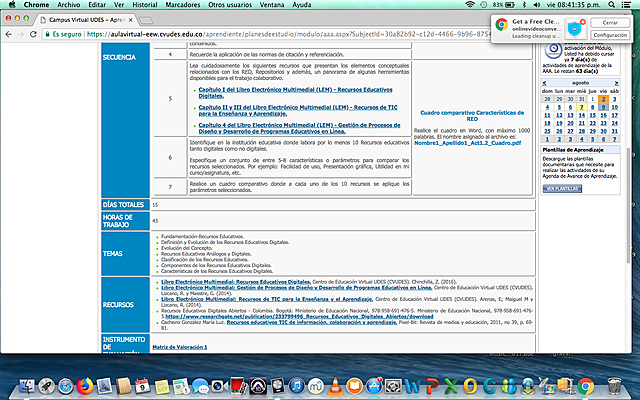
Task: Open Capítulo II y III del Libro link
Action: tap(298, 111)
